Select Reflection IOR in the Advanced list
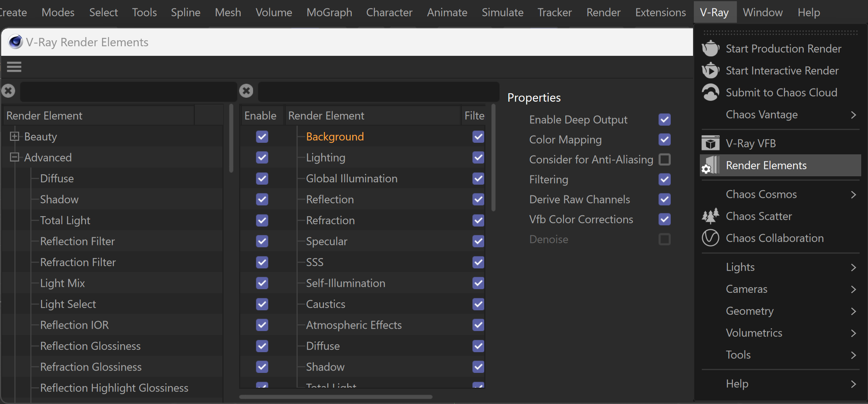 click(x=74, y=325)
